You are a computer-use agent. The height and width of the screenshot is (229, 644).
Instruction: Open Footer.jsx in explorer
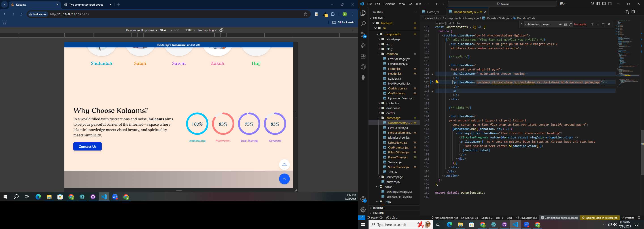[394, 69]
